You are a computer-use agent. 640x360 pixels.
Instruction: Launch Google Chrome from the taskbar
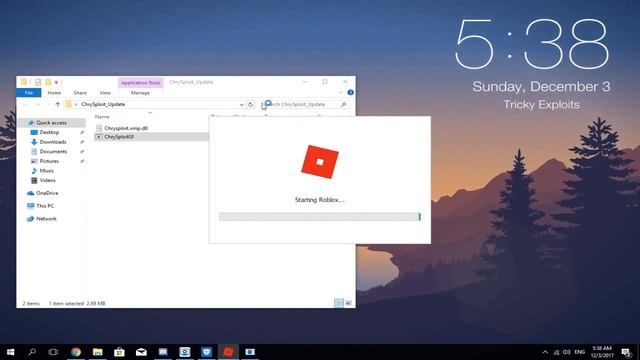point(76,352)
